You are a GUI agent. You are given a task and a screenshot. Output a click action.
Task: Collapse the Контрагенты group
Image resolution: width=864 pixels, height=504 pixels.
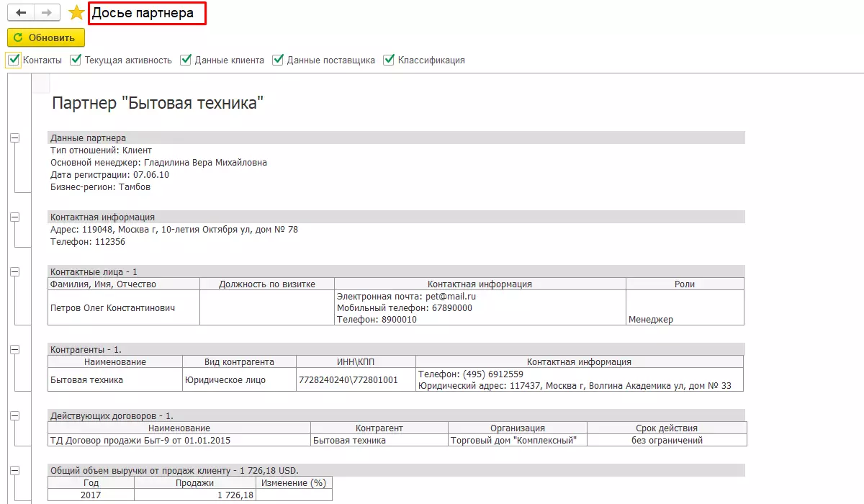tap(15, 349)
